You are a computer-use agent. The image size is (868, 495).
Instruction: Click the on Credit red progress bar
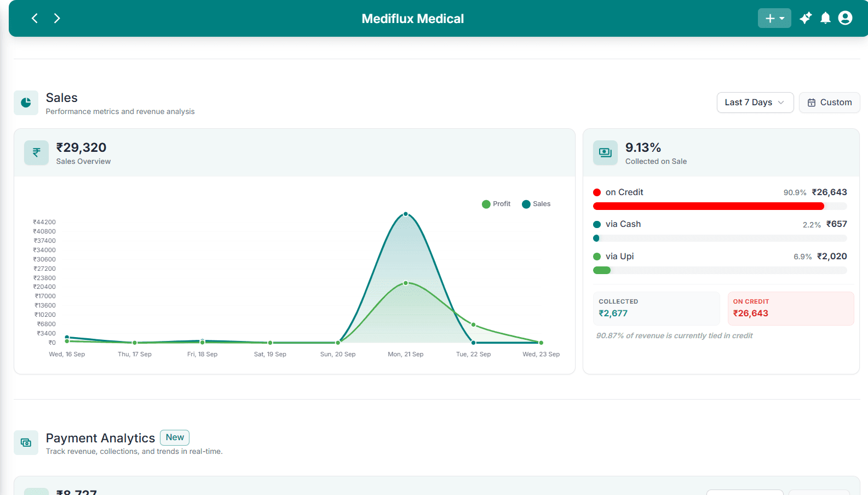coord(720,206)
